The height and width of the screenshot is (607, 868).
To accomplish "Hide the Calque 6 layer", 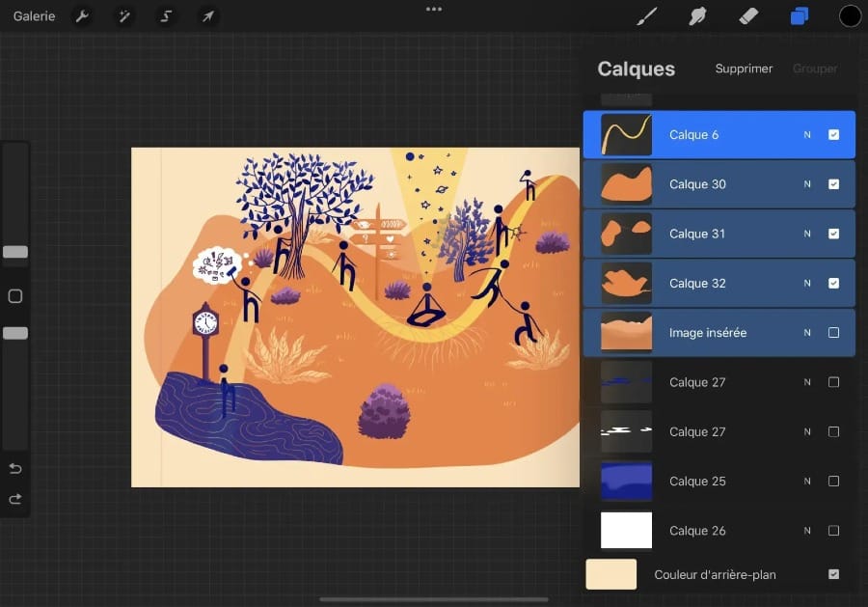I will (833, 135).
